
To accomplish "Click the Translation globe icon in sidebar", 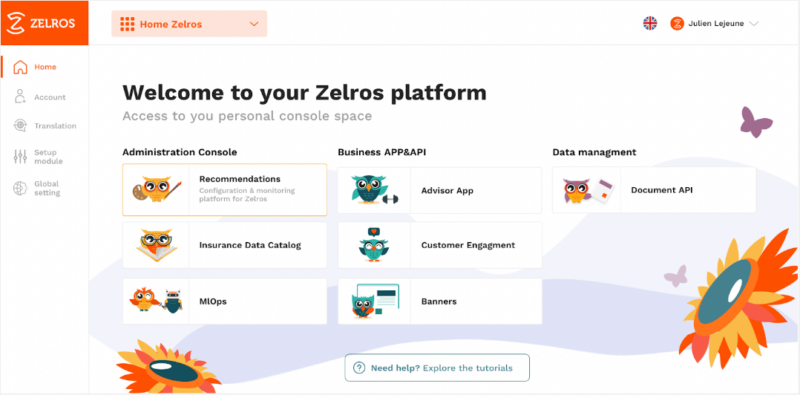I will (x=20, y=126).
